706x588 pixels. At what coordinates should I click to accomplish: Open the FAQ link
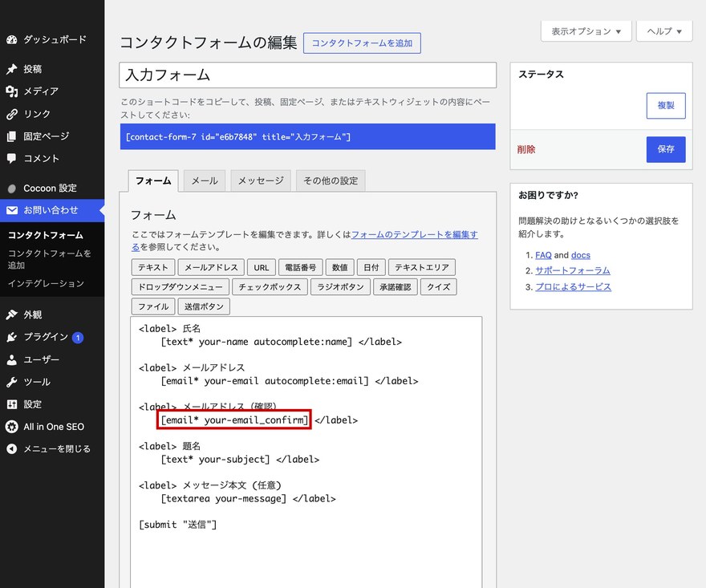543,255
